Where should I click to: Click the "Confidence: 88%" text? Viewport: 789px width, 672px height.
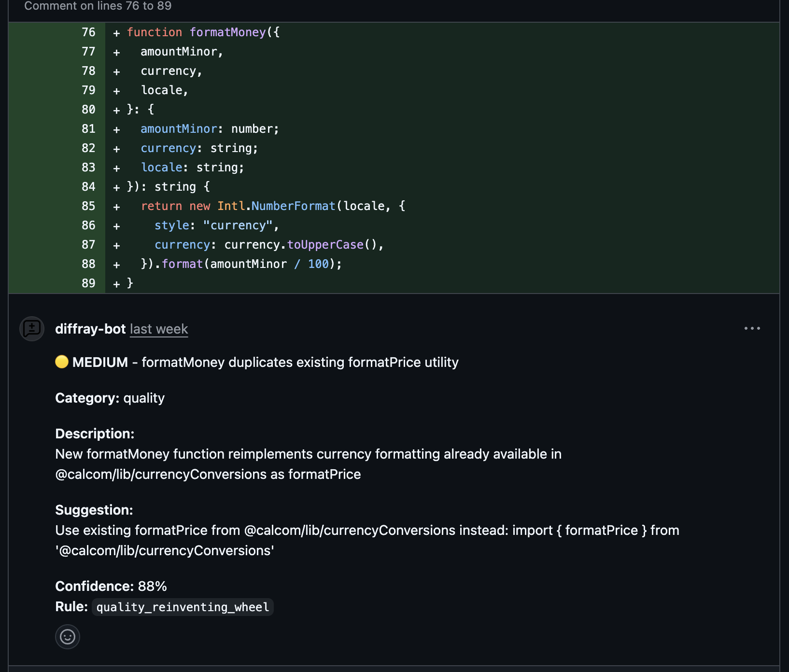(111, 586)
